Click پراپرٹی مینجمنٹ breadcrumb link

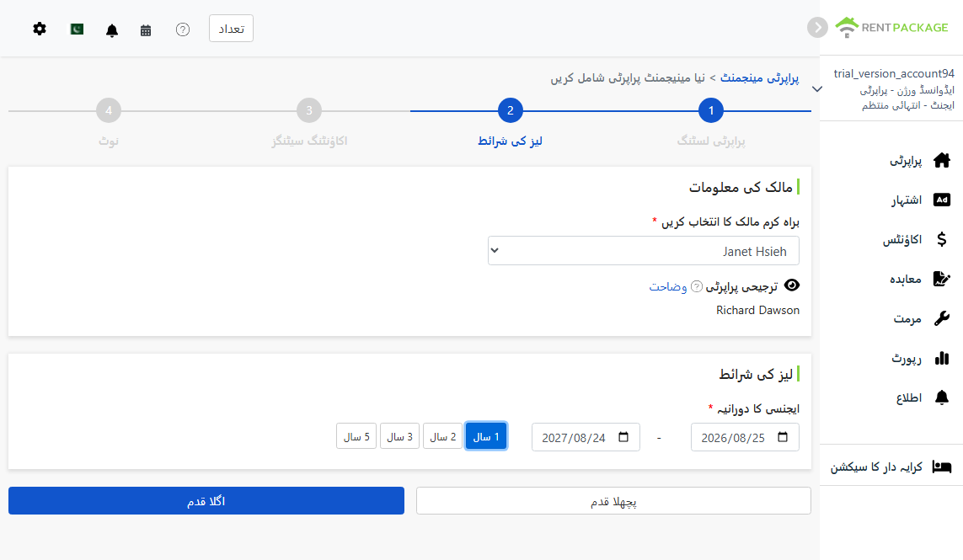point(760,78)
